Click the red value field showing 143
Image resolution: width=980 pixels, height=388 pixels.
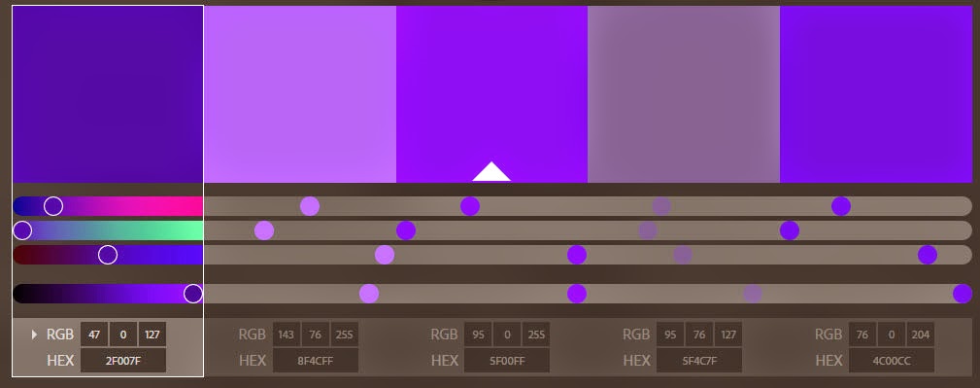pyautogui.click(x=287, y=335)
